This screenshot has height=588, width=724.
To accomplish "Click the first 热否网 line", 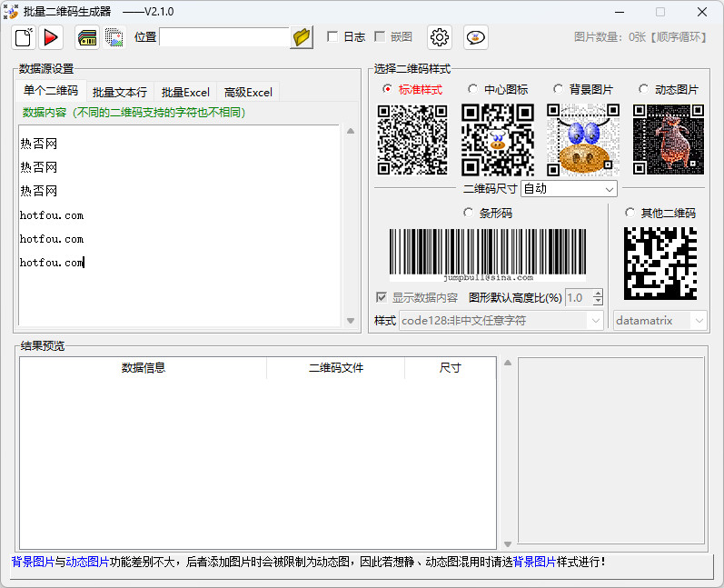I will coord(39,144).
